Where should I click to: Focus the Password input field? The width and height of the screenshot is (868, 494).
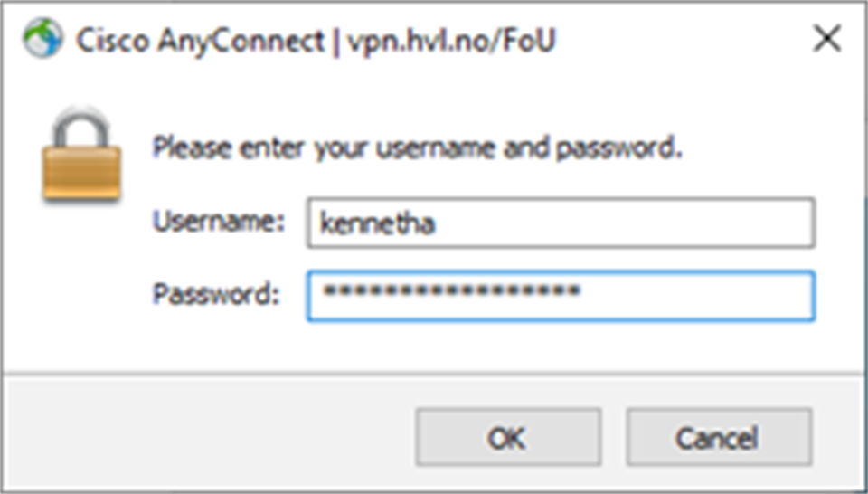(561, 295)
